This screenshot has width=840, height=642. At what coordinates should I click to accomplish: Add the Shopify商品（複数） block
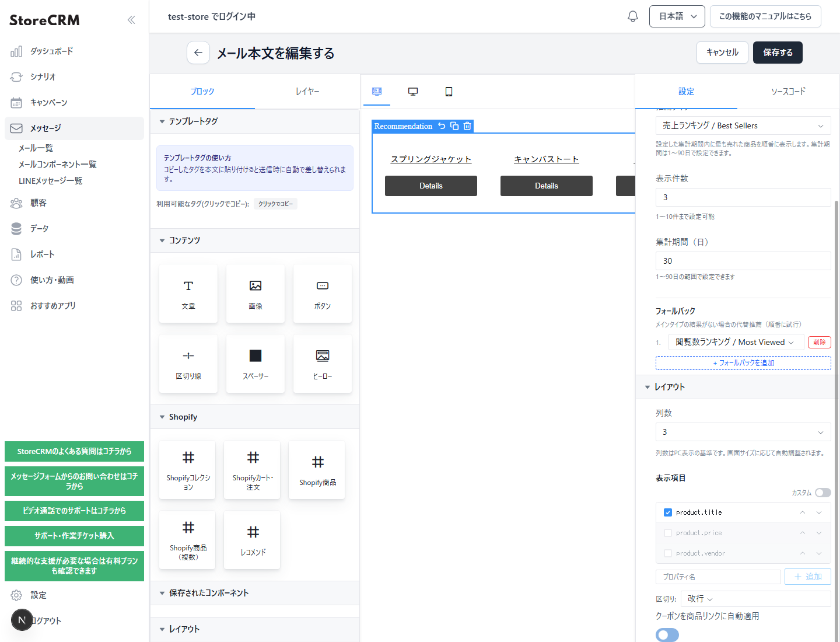pos(188,540)
